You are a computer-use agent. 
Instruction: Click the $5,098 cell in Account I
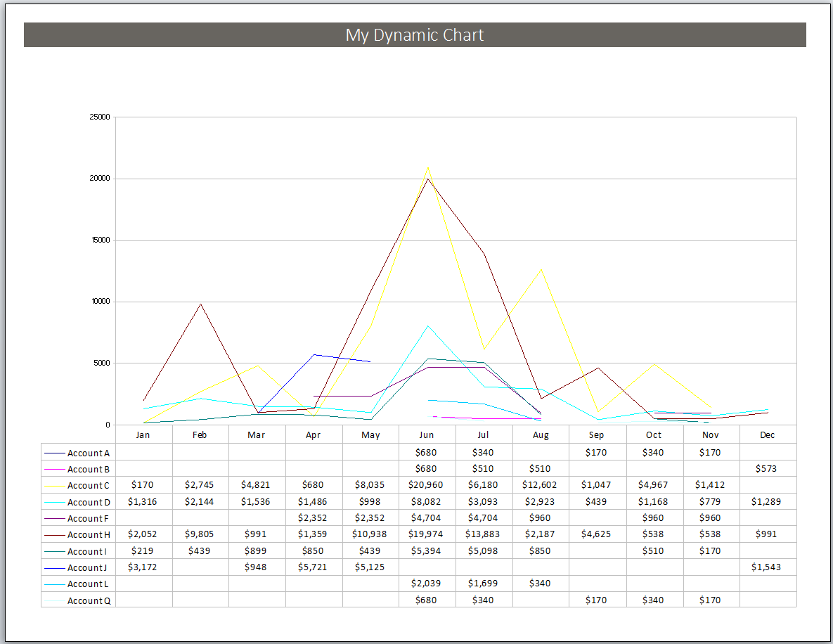[x=482, y=551]
